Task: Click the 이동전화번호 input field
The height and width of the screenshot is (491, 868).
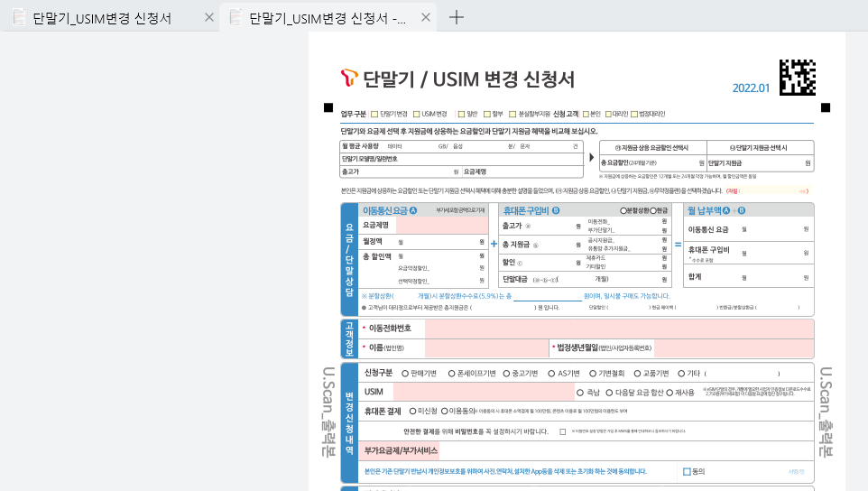Action: (x=620, y=329)
